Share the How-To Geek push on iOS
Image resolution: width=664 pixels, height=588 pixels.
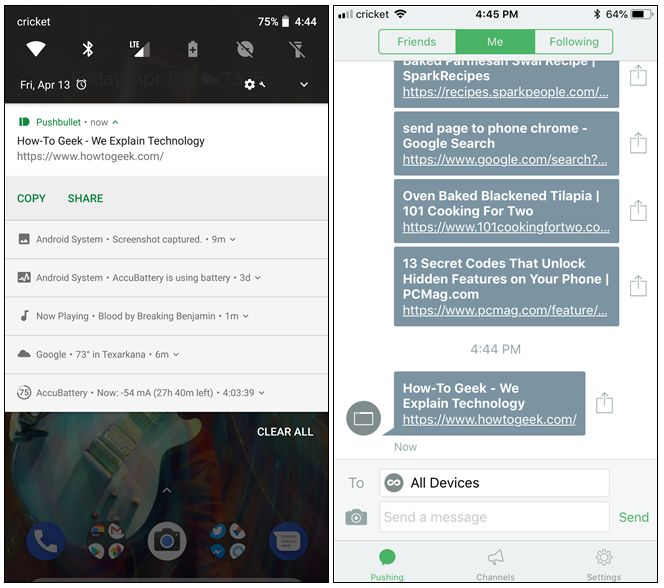[x=604, y=403]
